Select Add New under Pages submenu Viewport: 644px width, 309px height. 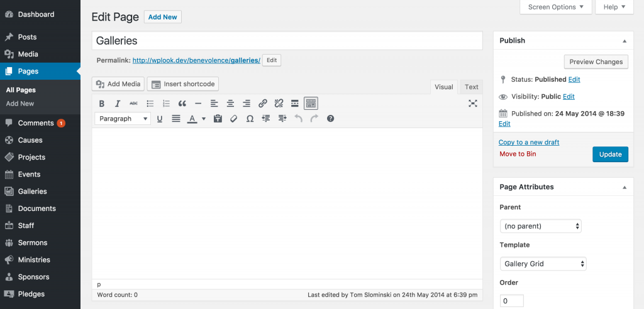[x=20, y=104]
